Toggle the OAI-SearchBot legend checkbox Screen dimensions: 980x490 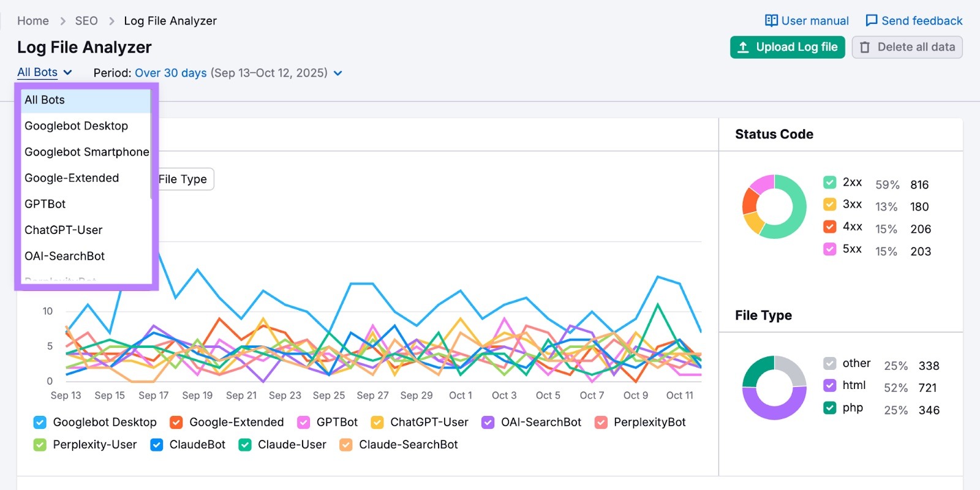488,422
